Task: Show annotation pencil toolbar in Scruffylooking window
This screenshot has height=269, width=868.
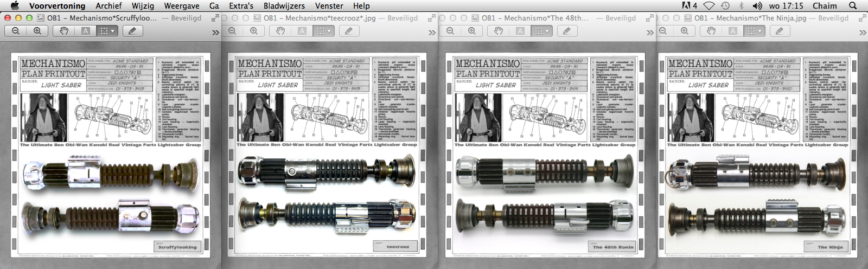Action: coord(132,31)
